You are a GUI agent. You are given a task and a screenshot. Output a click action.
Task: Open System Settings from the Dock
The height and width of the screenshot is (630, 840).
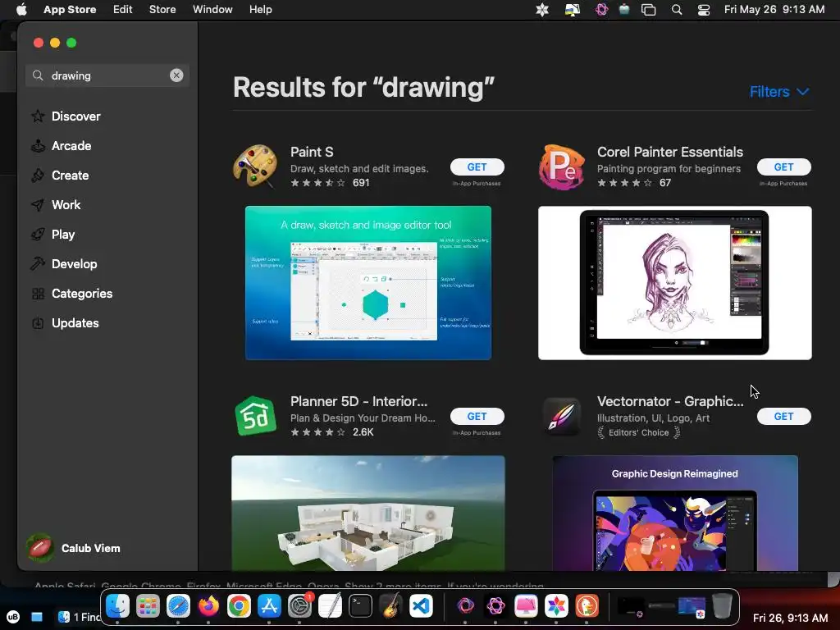tap(299, 606)
